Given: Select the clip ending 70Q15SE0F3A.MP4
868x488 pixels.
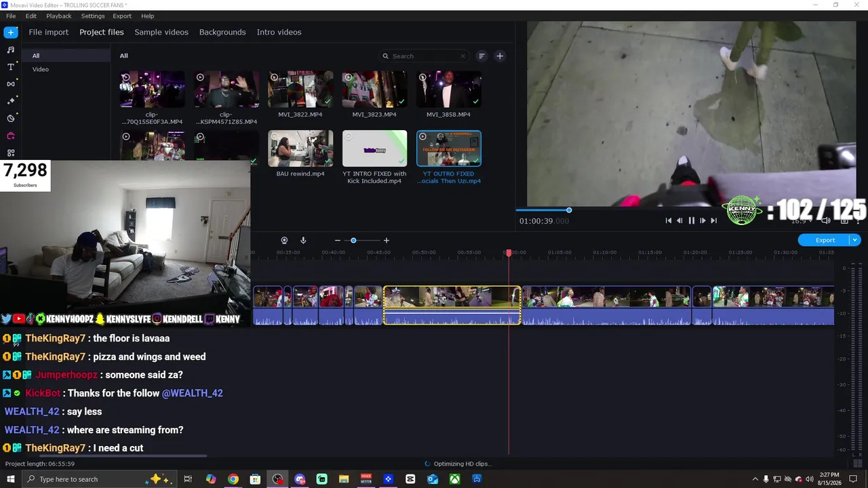Looking at the screenshot, I should (152, 89).
